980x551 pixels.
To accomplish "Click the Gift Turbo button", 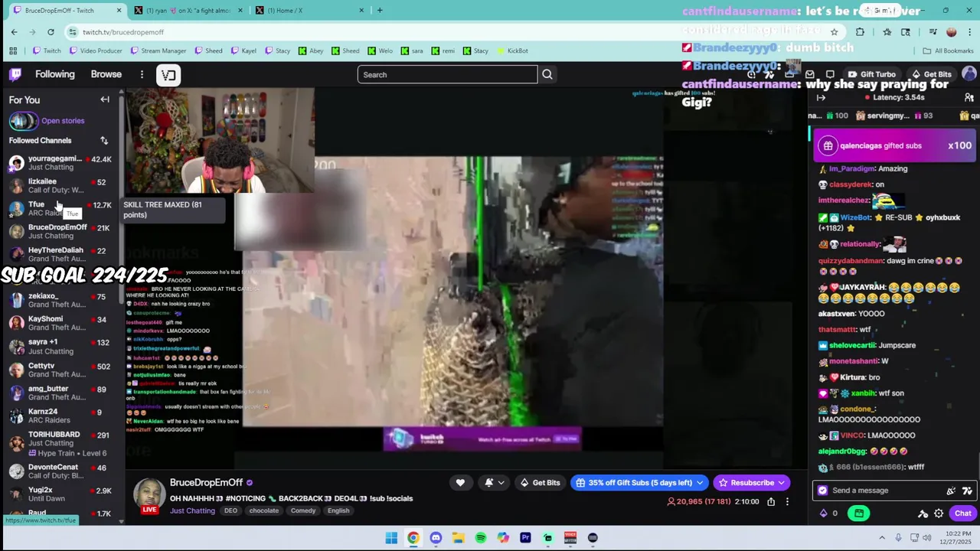I will point(871,74).
